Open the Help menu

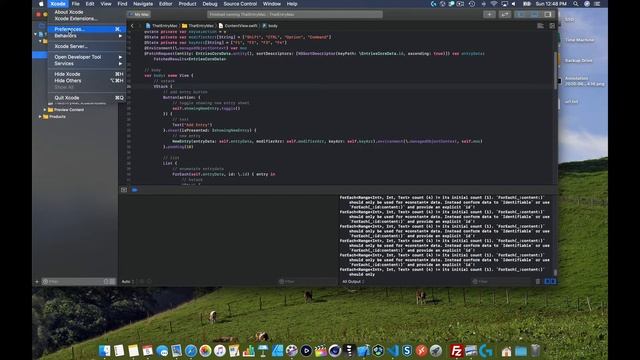[x=292, y=4]
